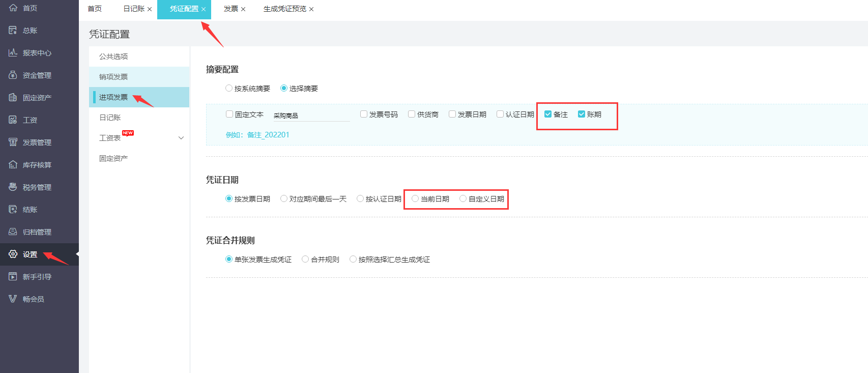
Task: Select the 发票管理 invoice icon
Action: click(13, 142)
